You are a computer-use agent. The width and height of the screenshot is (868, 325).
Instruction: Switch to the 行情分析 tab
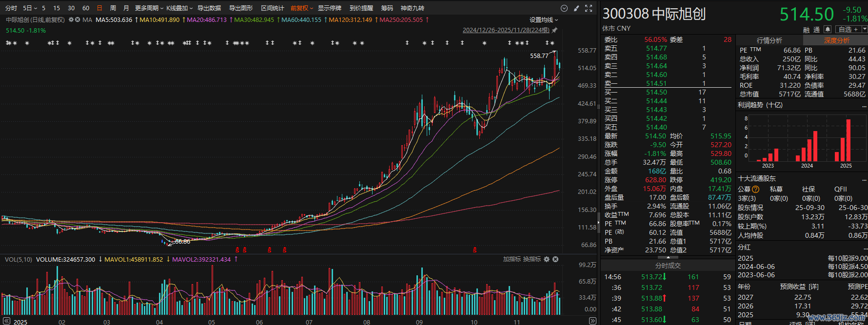[x=769, y=40]
